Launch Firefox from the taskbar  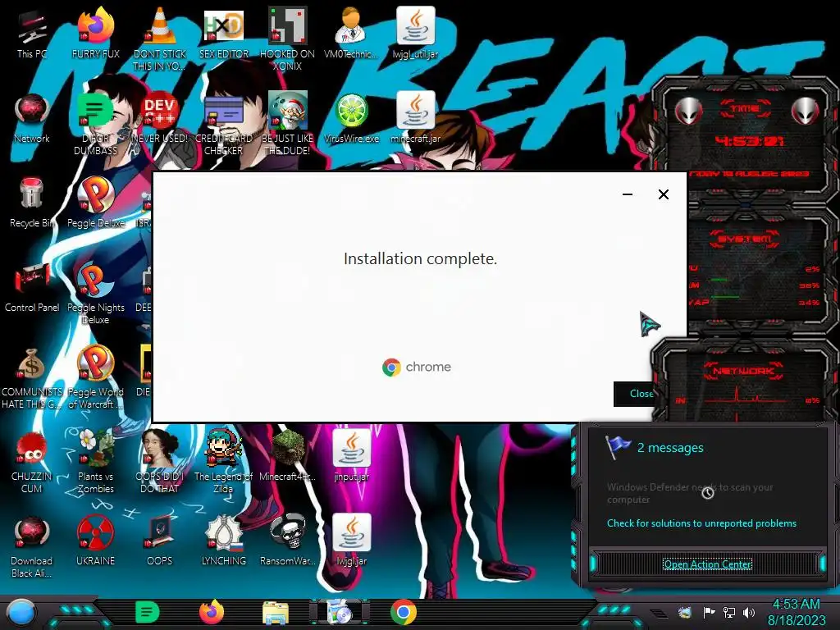point(211,613)
